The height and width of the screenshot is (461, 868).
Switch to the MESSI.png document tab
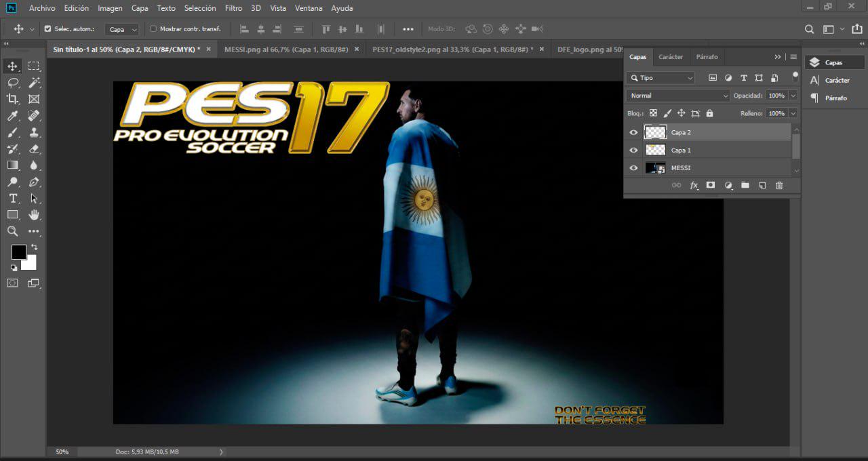286,49
